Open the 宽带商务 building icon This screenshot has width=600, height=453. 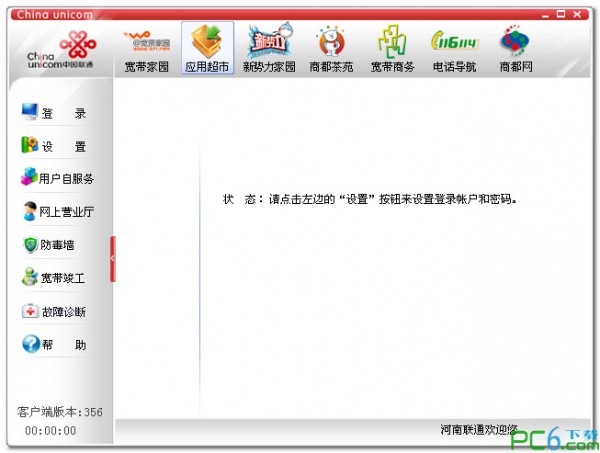(x=392, y=41)
